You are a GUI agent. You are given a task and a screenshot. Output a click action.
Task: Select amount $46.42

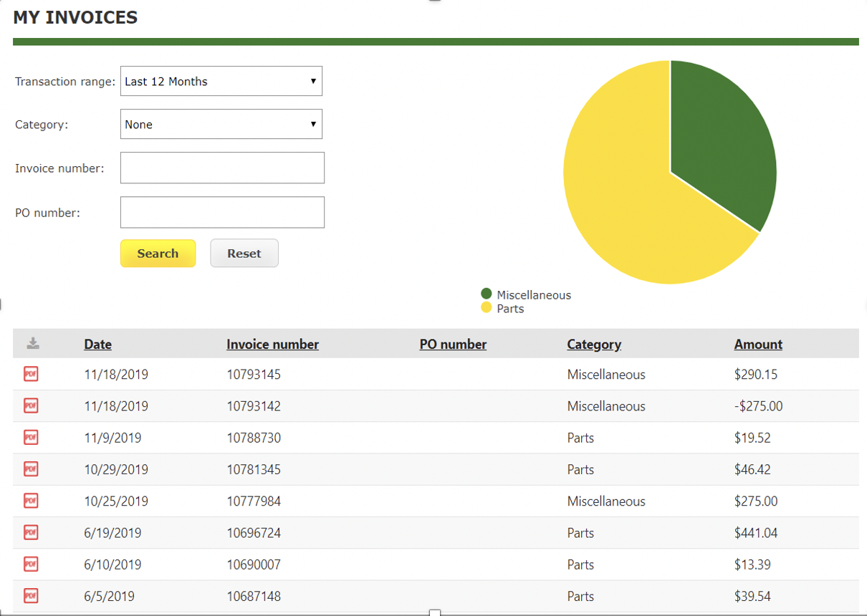pos(752,469)
